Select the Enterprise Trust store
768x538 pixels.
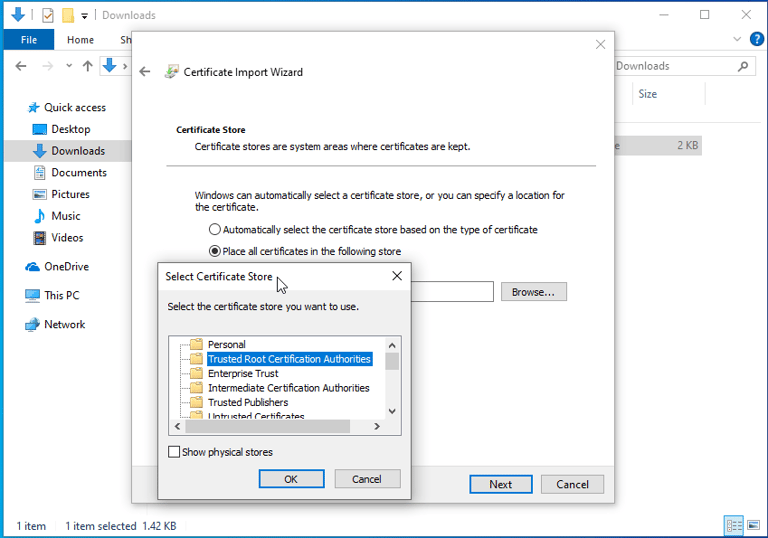click(x=243, y=373)
